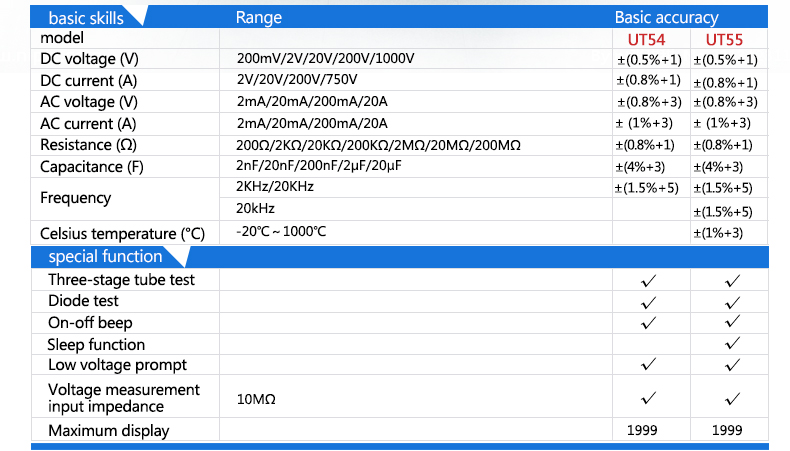Click the UT54 input impedance checkmark
Screen dimensions: 790x451
(x=648, y=398)
